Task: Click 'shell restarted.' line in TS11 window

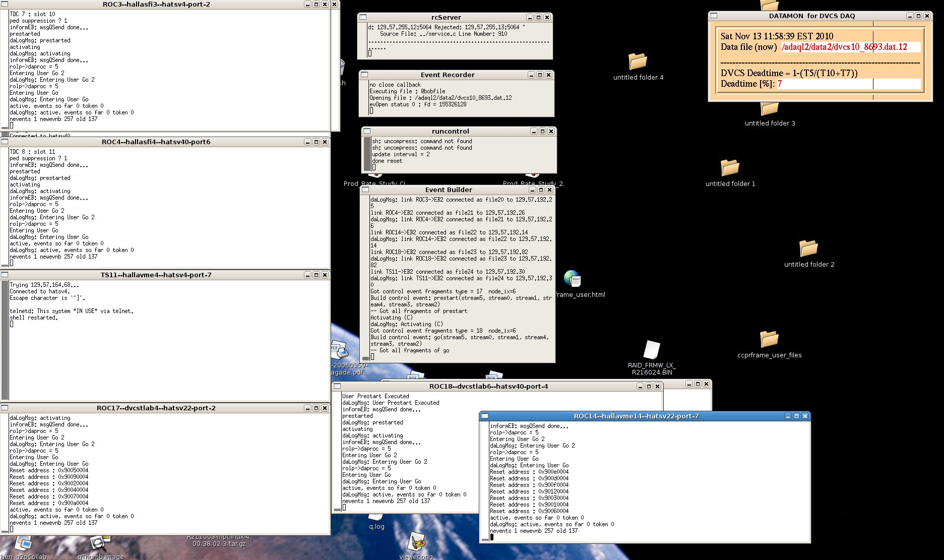Action: (34, 318)
